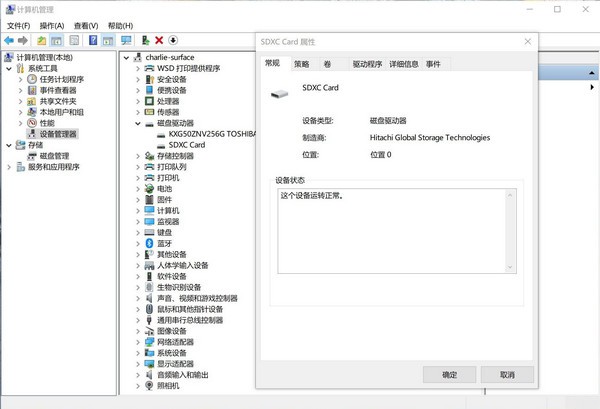Open the 查看(V) menu

pyautogui.click(x=86, y=26)
